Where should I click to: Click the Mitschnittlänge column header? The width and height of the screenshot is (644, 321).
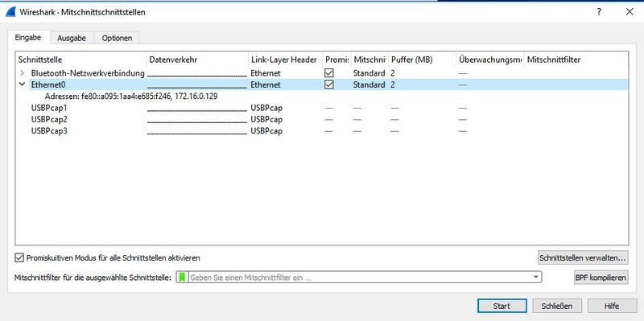[369, 60]
